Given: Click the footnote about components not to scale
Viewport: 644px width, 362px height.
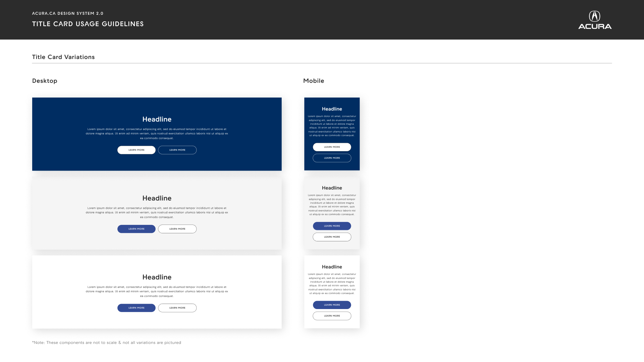Looking at the screenshot, I should point(107,343).
